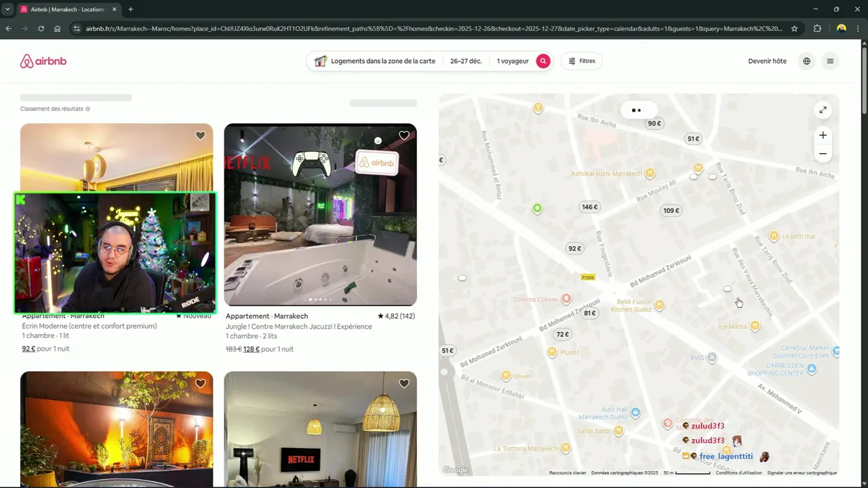Zoom out on the map
This screenshot has height=488, width=868.
coord(823,154)
